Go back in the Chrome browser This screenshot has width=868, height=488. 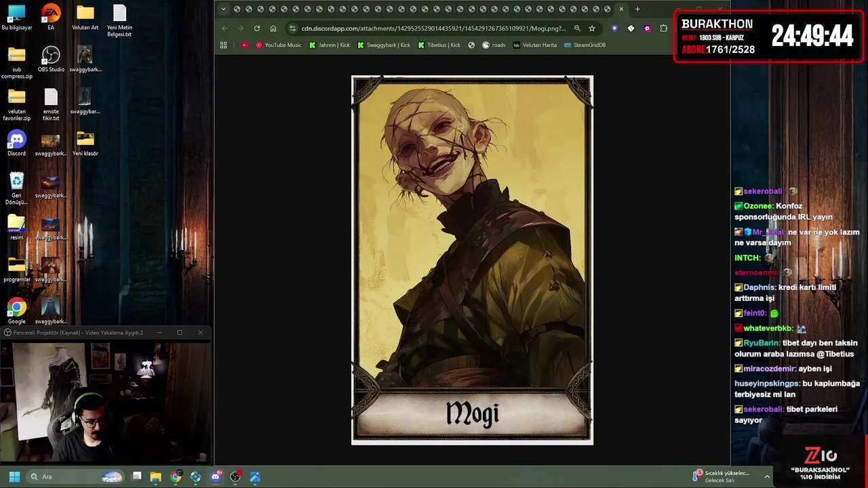tap(224, 28)
